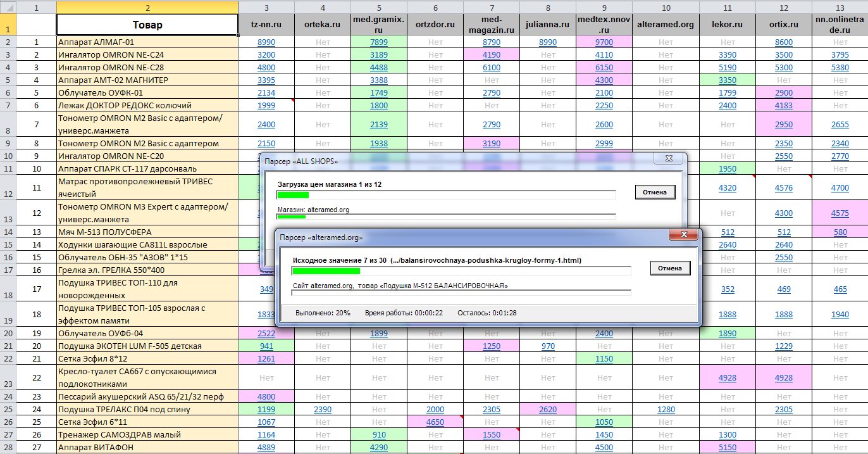Click the 9700 price in the medtex.nnov column
The height and width of the screenshot is (454, 868).
click(604, 42)
